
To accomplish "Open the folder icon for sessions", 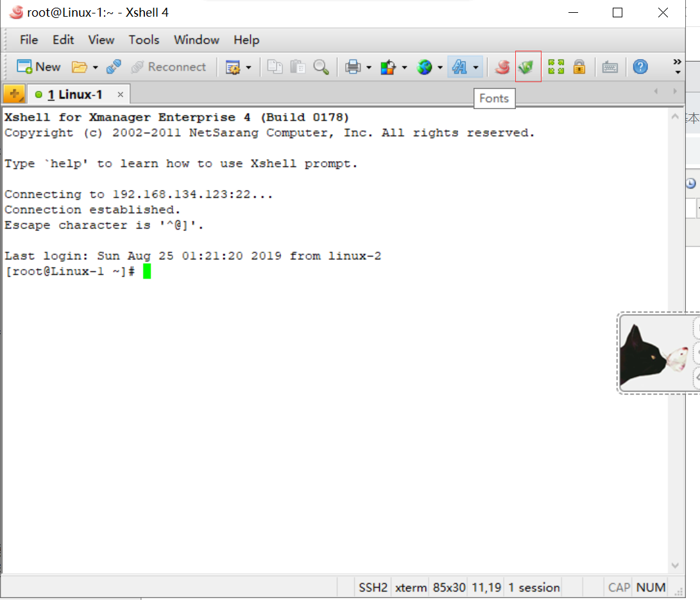I will [x=80, y=67].
